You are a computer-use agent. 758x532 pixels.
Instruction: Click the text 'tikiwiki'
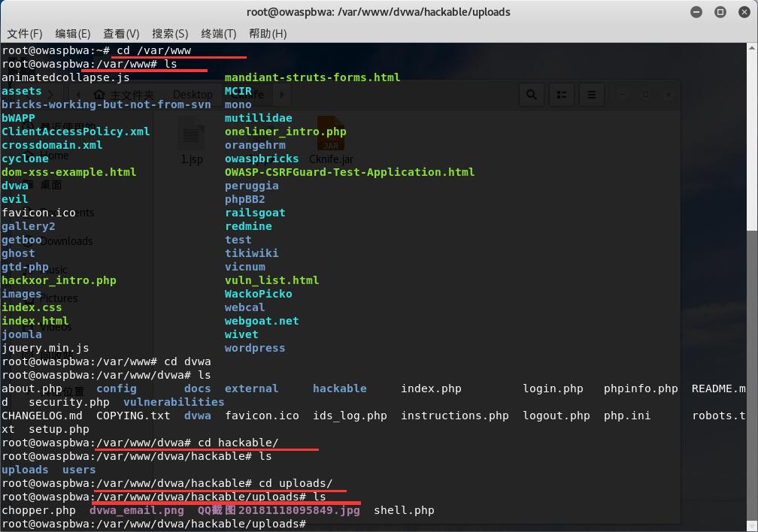[251, 253]
